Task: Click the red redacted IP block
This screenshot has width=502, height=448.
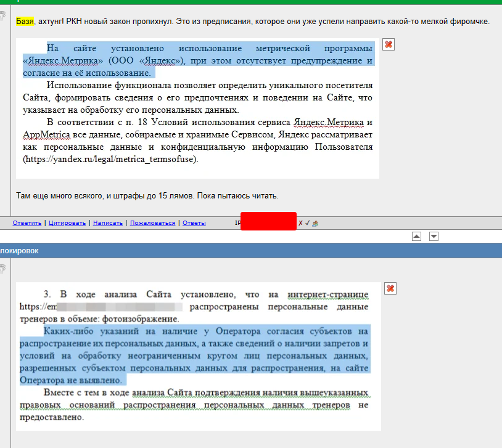Action: tap(268, 221)
